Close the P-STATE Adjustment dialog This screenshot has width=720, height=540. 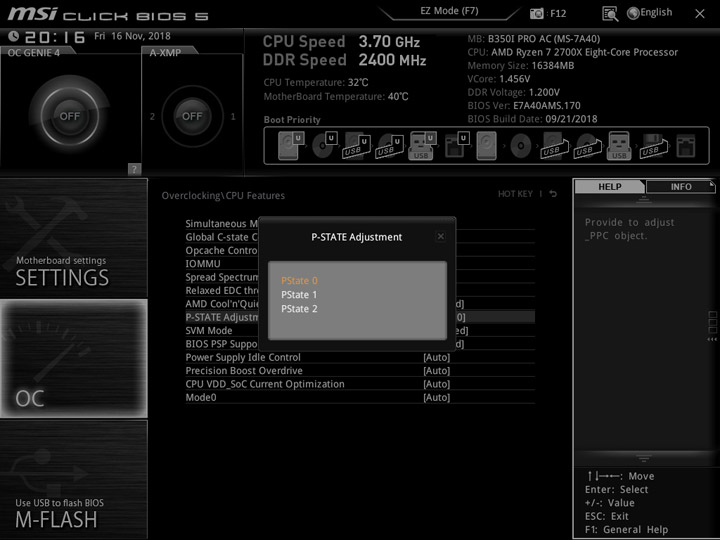440,236
